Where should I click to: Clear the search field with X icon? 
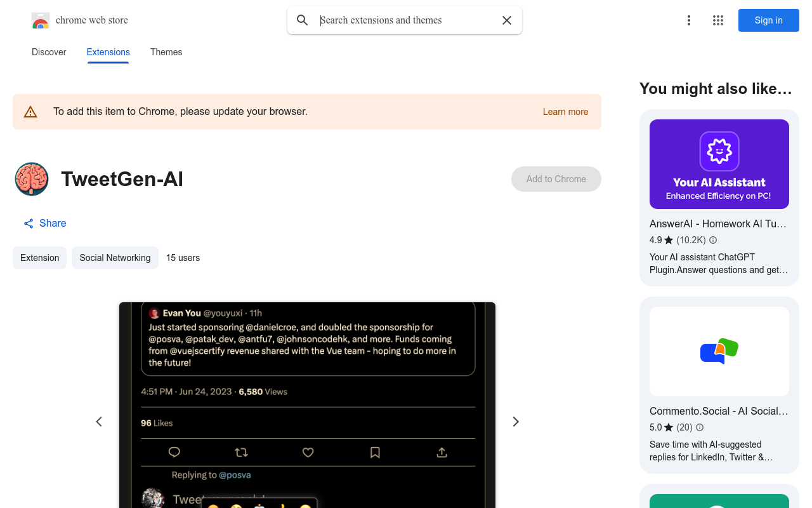tap(507, 20)
